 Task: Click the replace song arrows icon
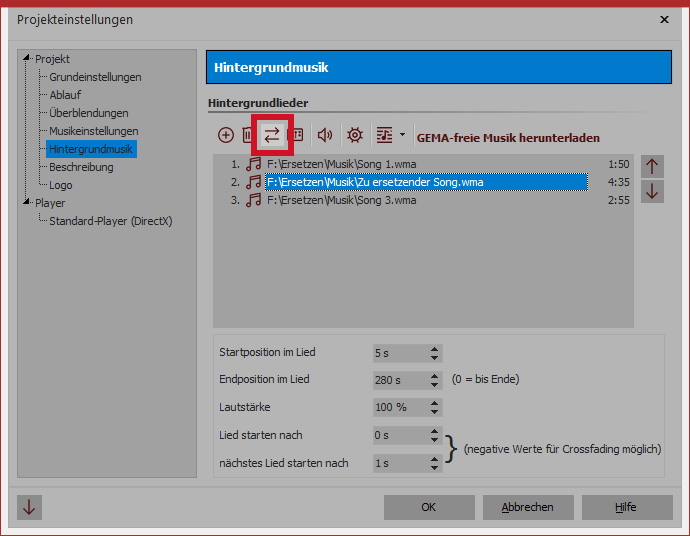tap(272, 135)
